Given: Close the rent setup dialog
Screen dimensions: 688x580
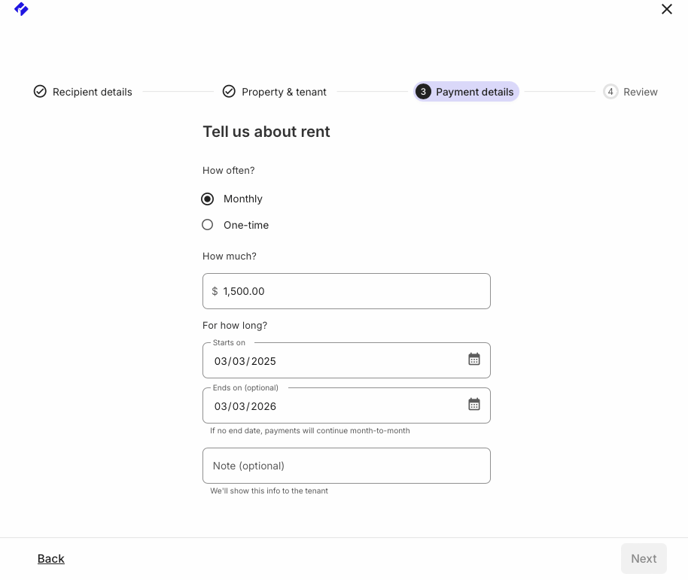Looking at the screenshot, I should (666, 9).
